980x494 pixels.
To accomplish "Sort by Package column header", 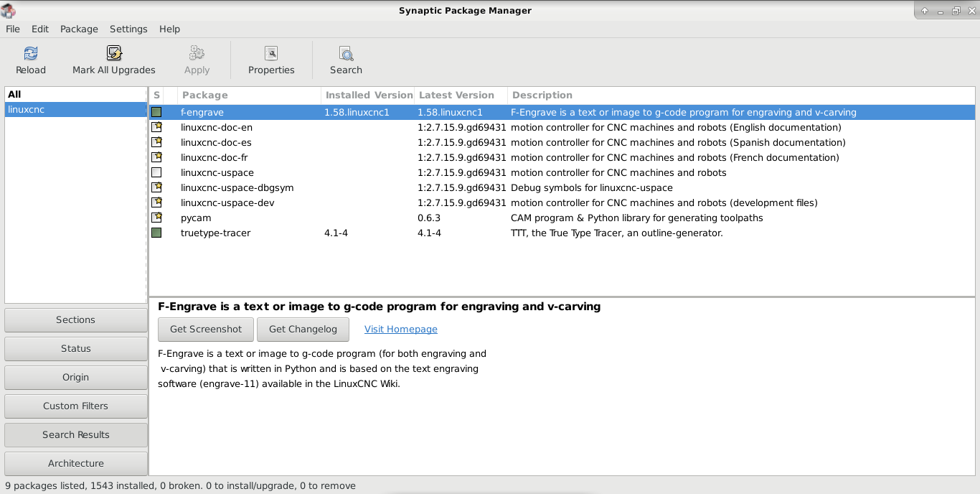I will coord(249,95).
